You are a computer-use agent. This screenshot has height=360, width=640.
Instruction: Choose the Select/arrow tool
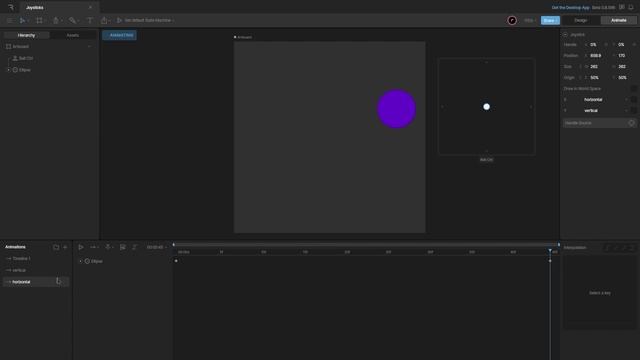(23, 20)
